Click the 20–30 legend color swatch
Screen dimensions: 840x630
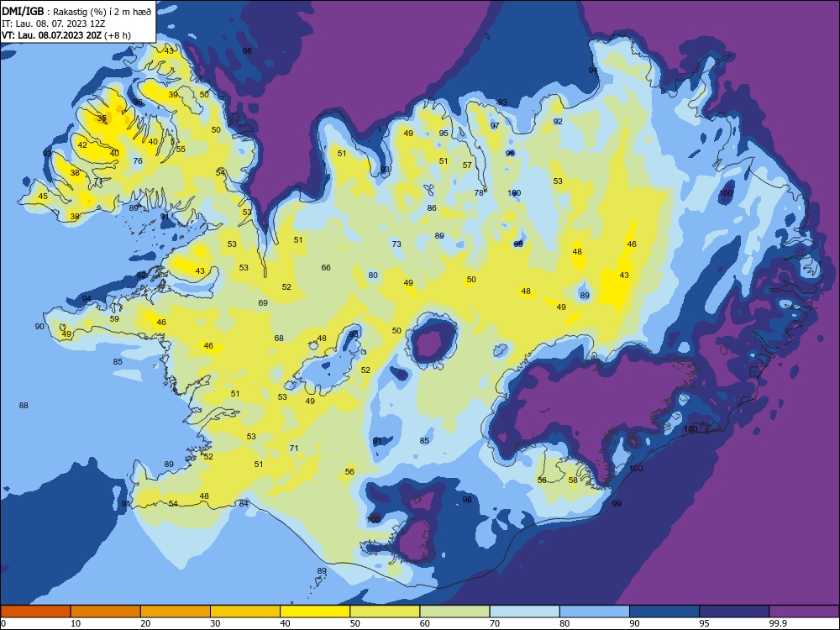pyautogui.click(x=176, y=612)
